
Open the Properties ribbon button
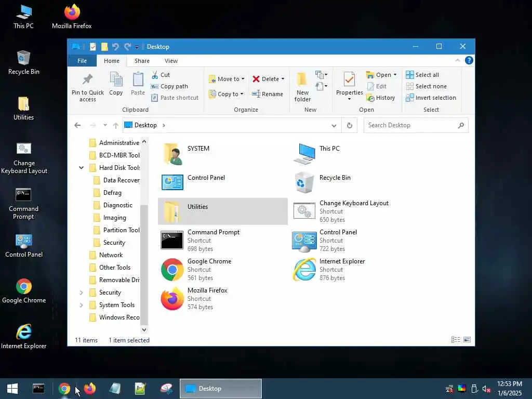(x=350, y=85)
